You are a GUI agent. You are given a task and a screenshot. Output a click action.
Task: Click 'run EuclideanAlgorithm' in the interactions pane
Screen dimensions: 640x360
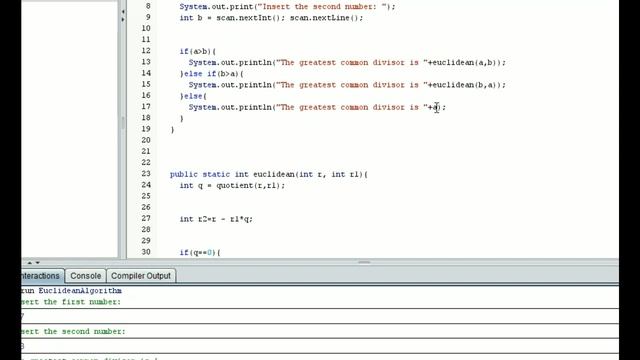coord(71,291)
